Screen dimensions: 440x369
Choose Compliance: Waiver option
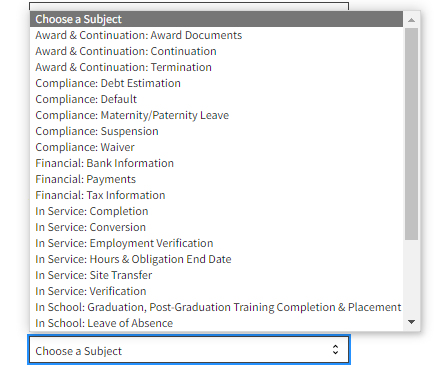coord(216,147)
